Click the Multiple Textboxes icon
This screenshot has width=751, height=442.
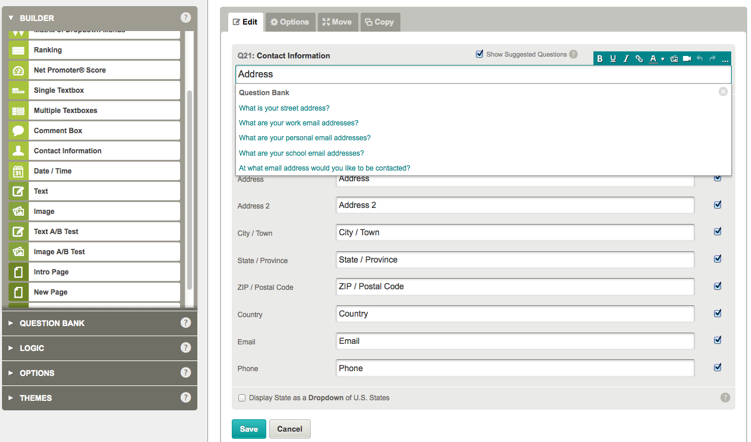[18, 111]
